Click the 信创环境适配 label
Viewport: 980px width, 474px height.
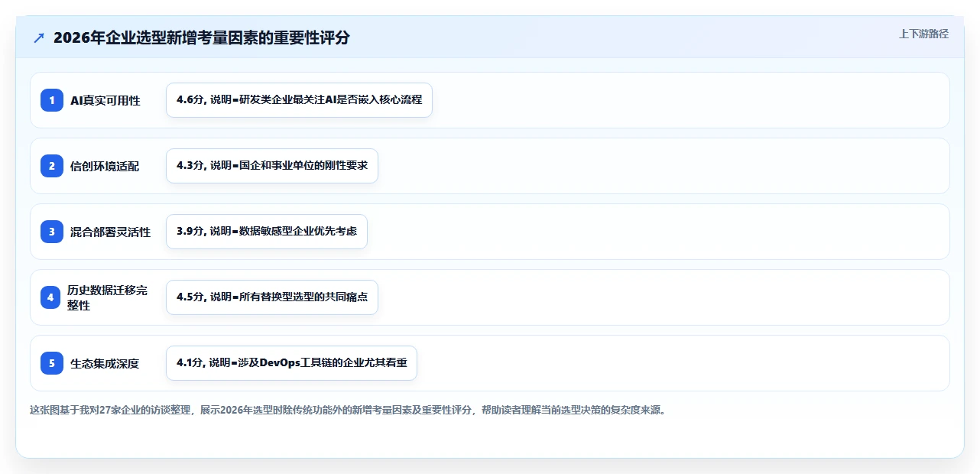[105, 166]
